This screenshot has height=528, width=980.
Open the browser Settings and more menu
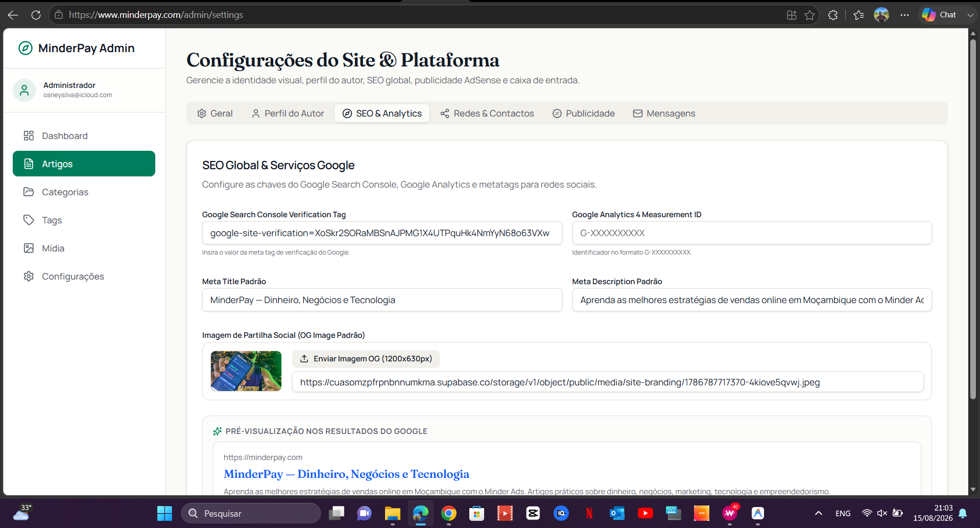pyautogui.click(x=904, y=15)
